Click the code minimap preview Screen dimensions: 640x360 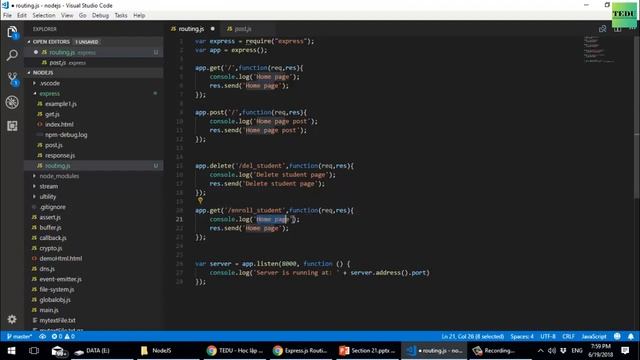(598, 49)
